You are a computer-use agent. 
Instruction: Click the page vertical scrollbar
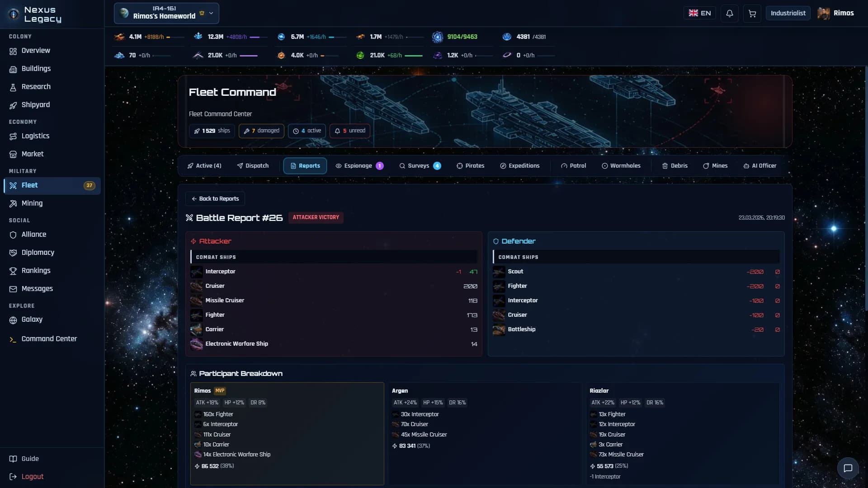pos(866,190)
